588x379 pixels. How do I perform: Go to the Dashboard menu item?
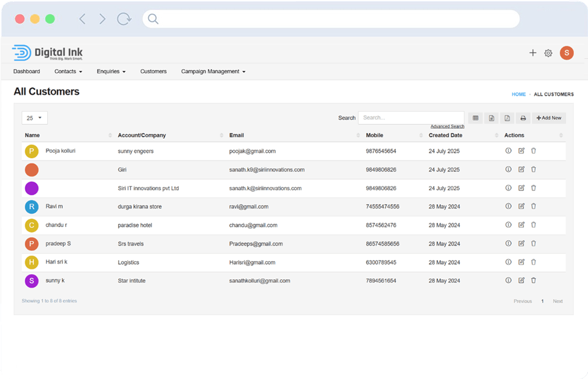point(27,71)
